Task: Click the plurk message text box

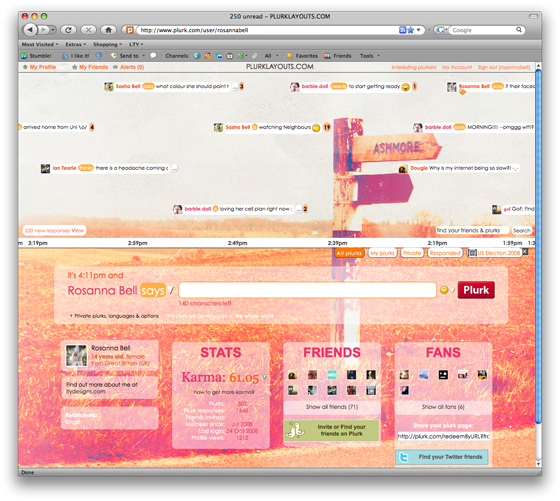Action: click(x=307, y=290)
